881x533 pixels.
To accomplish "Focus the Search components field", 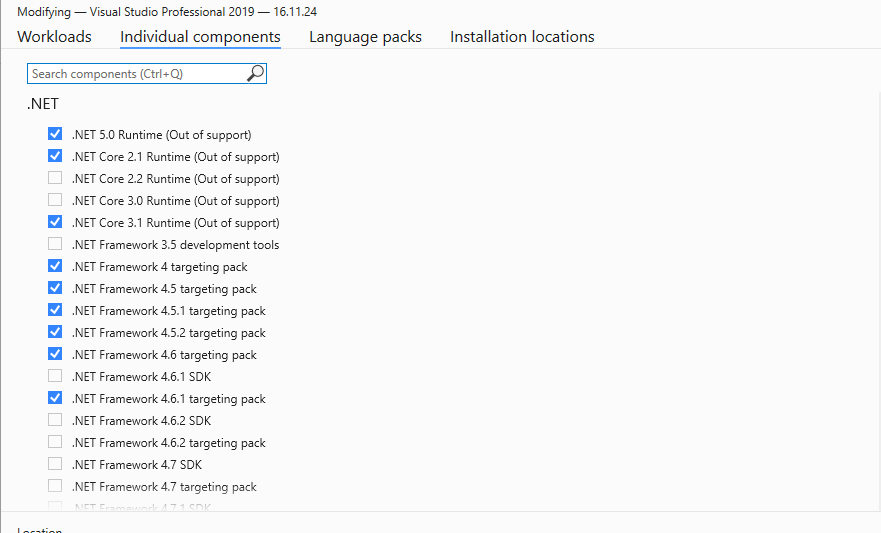I will [147, 74].
